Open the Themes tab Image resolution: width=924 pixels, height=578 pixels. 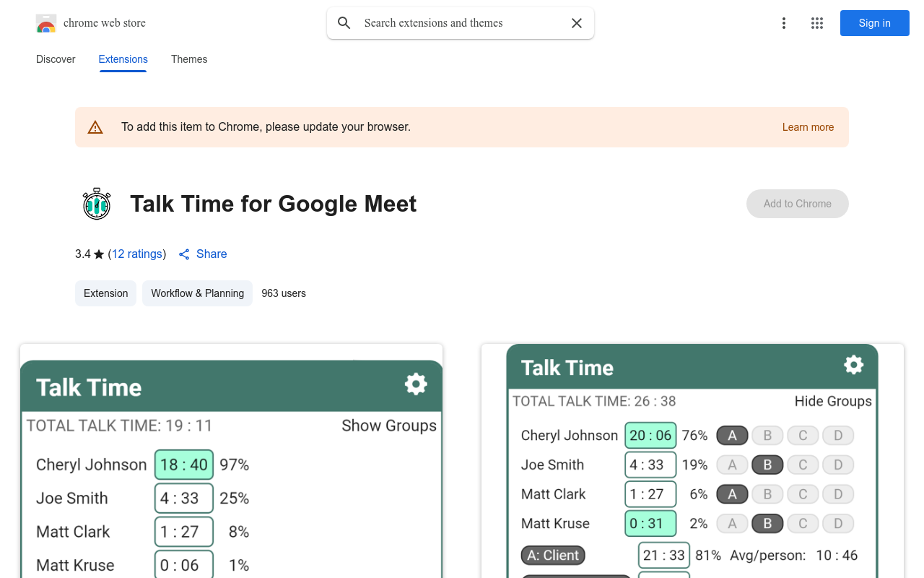189,59
